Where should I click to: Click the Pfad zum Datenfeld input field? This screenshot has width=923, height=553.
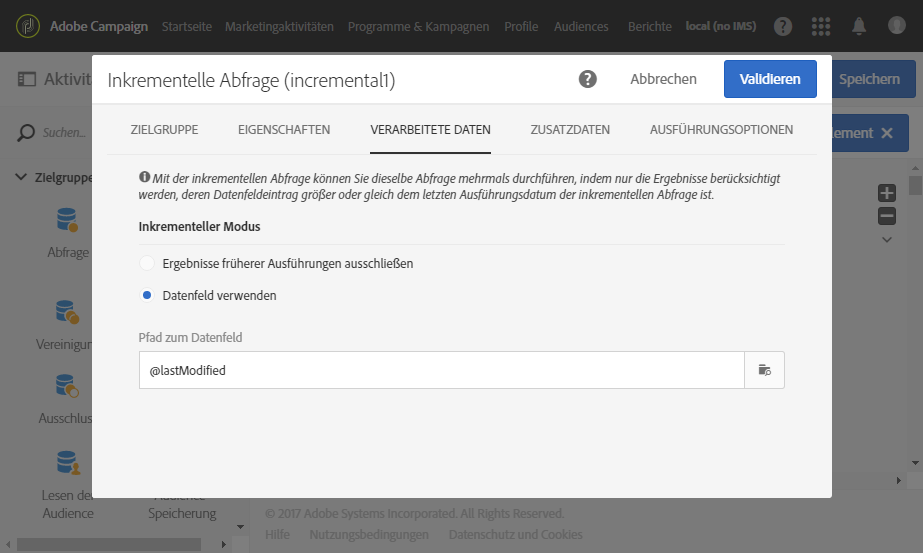(x=441, y=370)
